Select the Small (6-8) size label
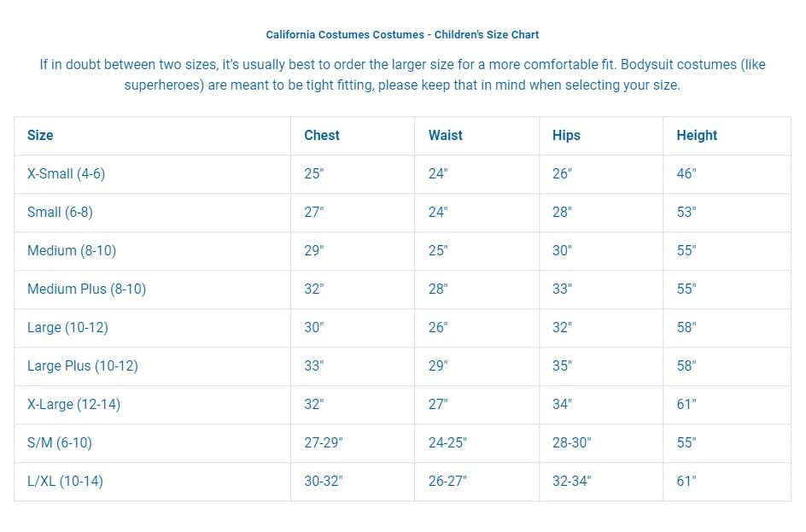The image size is (806, 532). pyautogui.click(x=60, y=213)
